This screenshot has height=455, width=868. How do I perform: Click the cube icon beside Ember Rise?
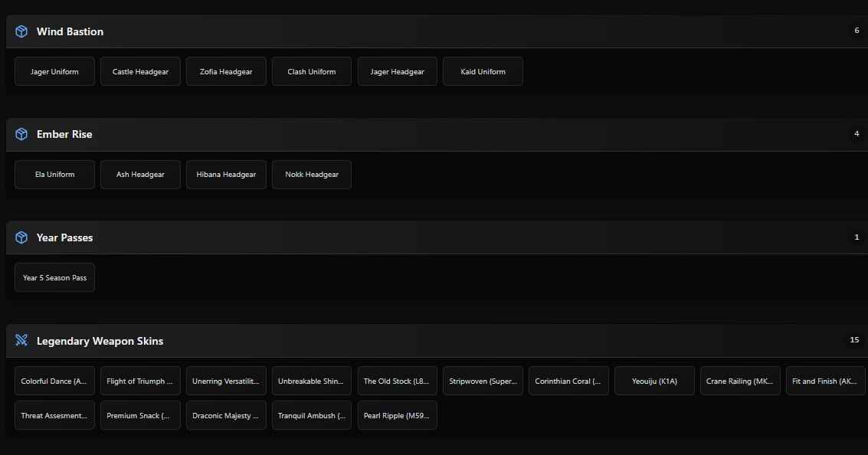pyautogui.click(x=21, y=134)
